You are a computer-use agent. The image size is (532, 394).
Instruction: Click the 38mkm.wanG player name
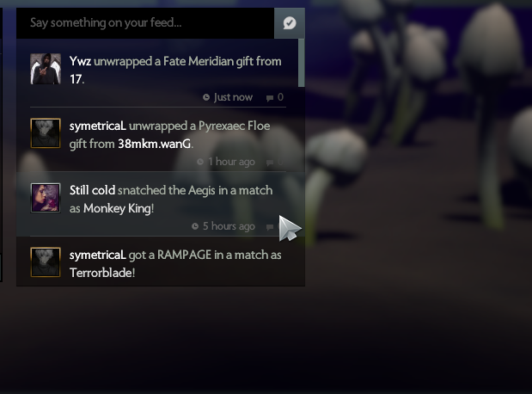[x=155, y=144]
